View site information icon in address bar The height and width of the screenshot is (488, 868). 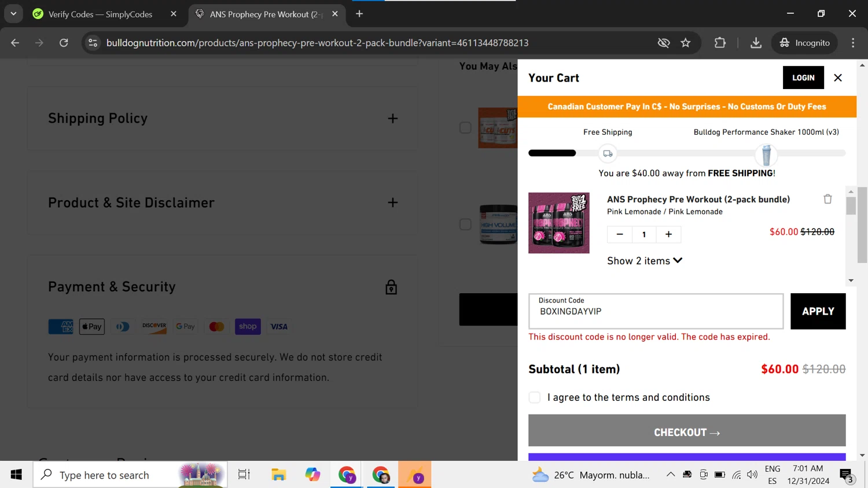(93, 43)
